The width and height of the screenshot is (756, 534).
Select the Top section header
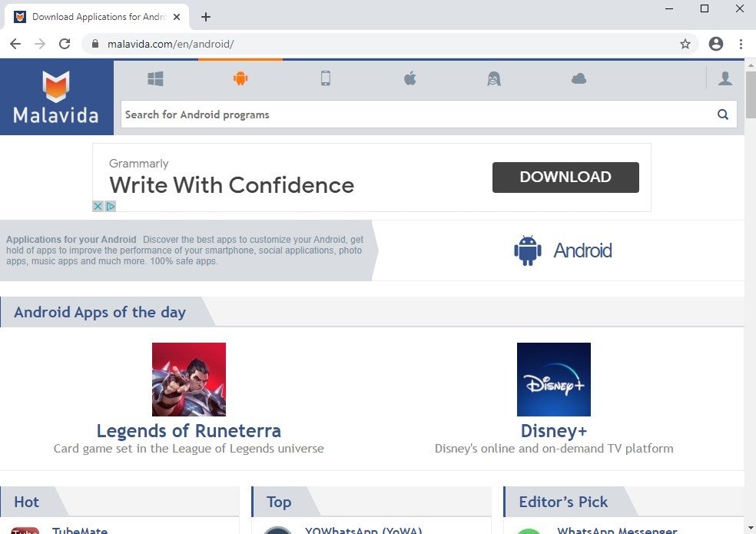tap(279, 502)
